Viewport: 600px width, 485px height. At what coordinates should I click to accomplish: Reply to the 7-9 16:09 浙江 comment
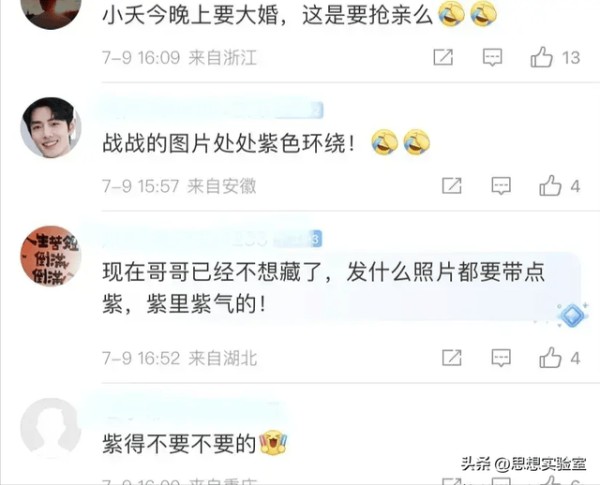coord(492,57)
